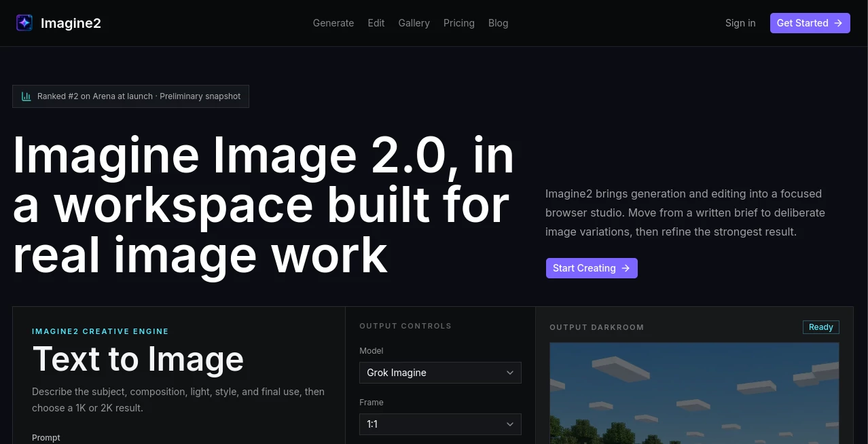
Task: Click the 'Frame' field label
Action: coord(372,403)
